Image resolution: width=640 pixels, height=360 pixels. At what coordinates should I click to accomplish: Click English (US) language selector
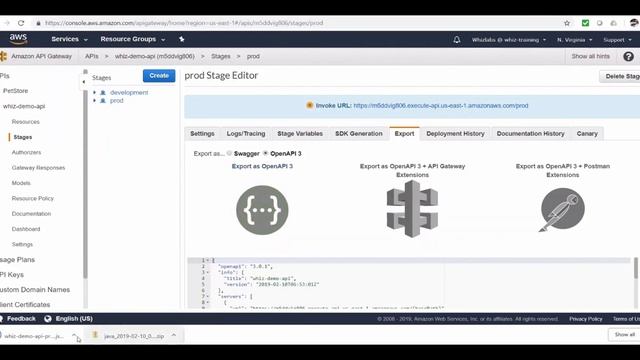pyautogui.click(x=74, y=319)
